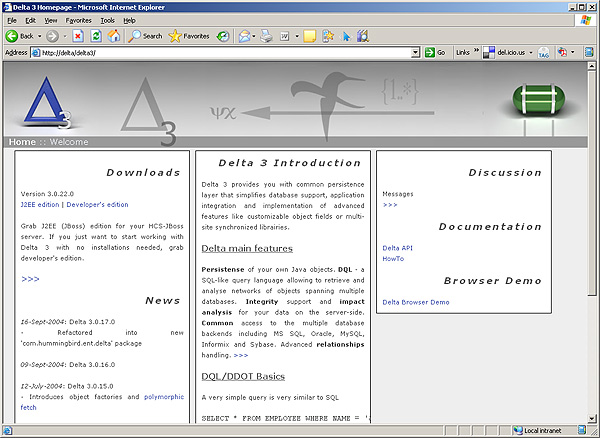
Task: Click the TAG toolbar icon
Action: tap(544, 52)
